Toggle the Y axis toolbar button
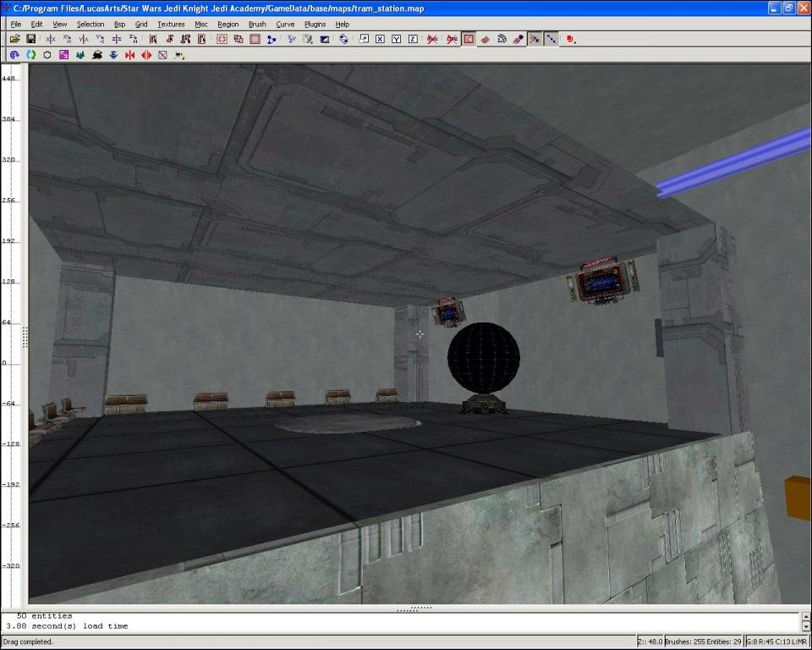Image resolution: width=812 pixels, height=650 pixels. (x=396, y=39)
